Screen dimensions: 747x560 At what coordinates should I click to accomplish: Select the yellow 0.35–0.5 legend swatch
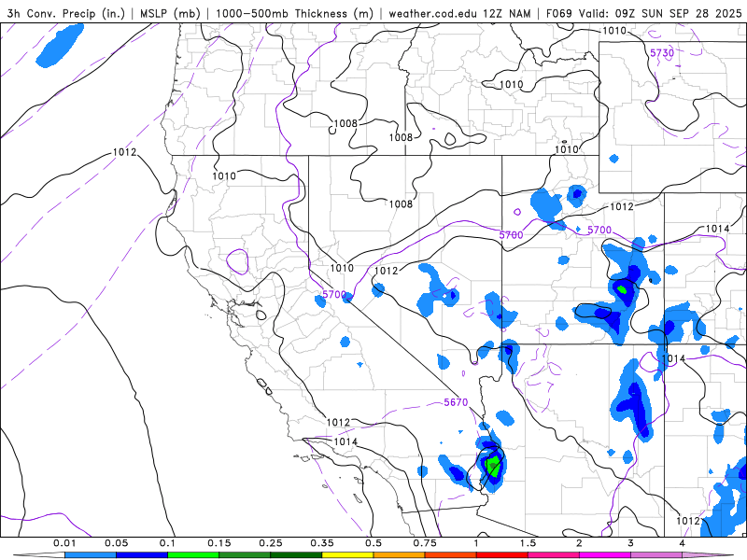(x=347, y=555)
